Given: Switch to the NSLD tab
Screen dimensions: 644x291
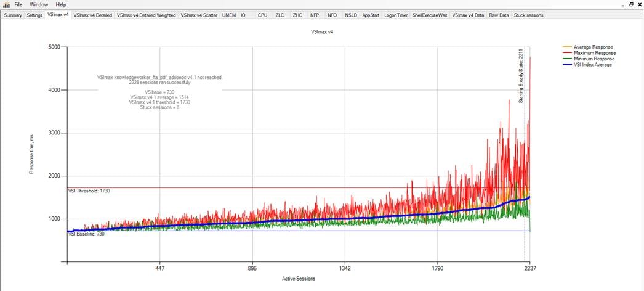Looking at the screenshot, I should click(x=351, y=15).
